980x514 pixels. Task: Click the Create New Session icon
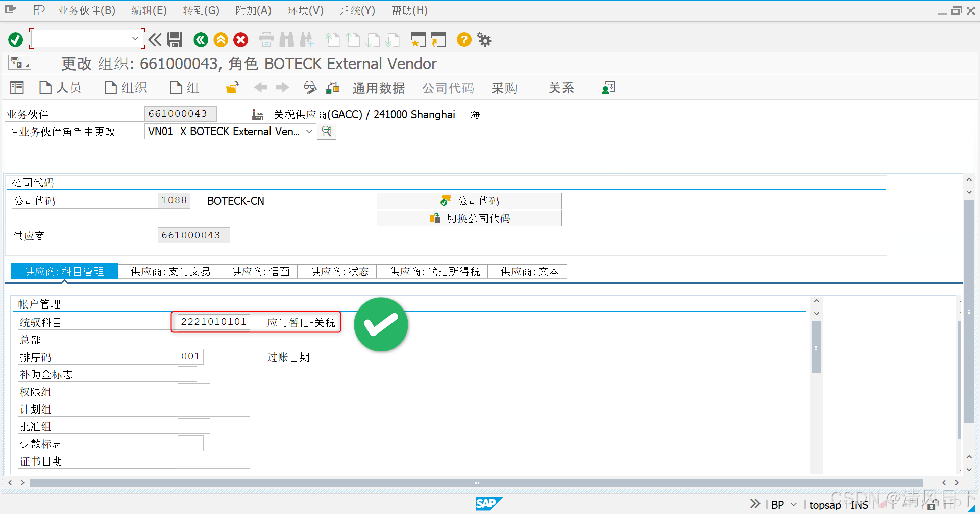point(418,40)
